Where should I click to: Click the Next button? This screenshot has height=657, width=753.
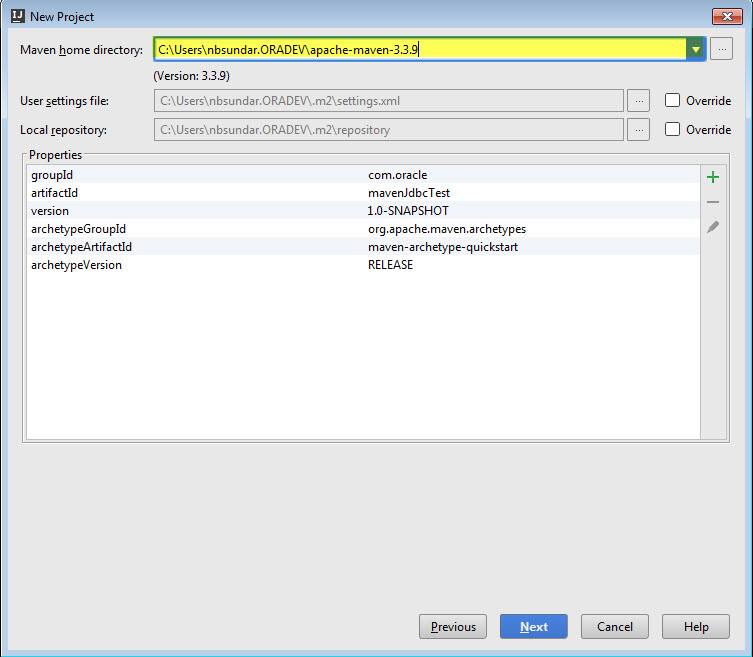(x=534, y=626)
